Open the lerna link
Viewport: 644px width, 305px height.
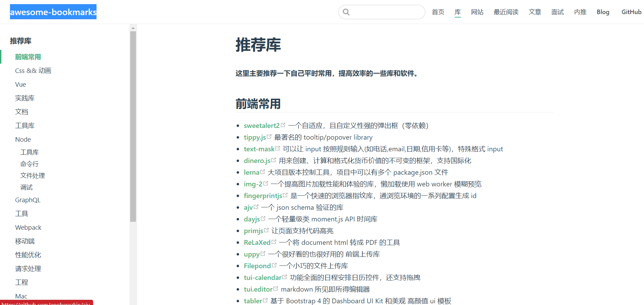252,172
